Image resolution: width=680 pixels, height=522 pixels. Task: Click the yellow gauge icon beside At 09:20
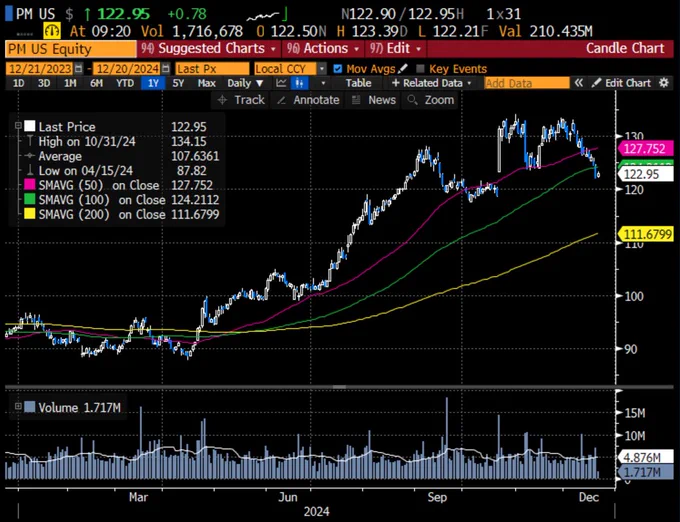point(52,31)
